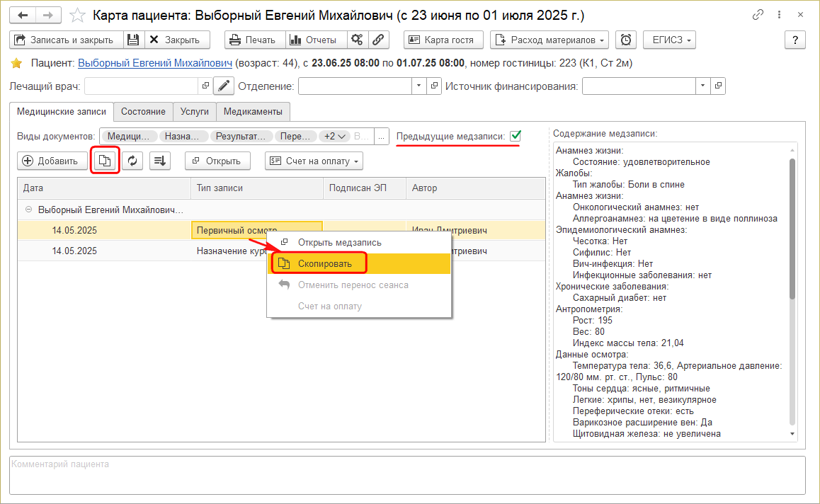The width and height of the screenshot is (820, 504).
Task: Click the Комментарий пациента text field
Action: [407, 474]
